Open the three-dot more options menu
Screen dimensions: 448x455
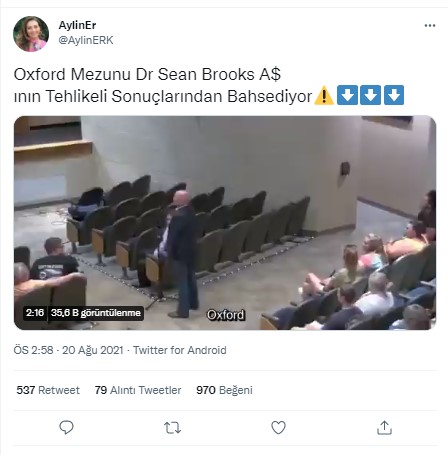pos(430,26)
